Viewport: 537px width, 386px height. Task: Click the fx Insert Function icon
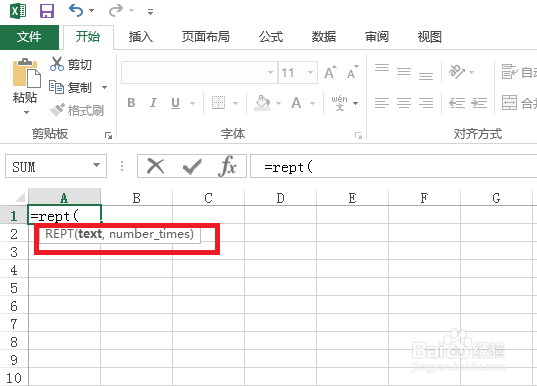point(227,166)
